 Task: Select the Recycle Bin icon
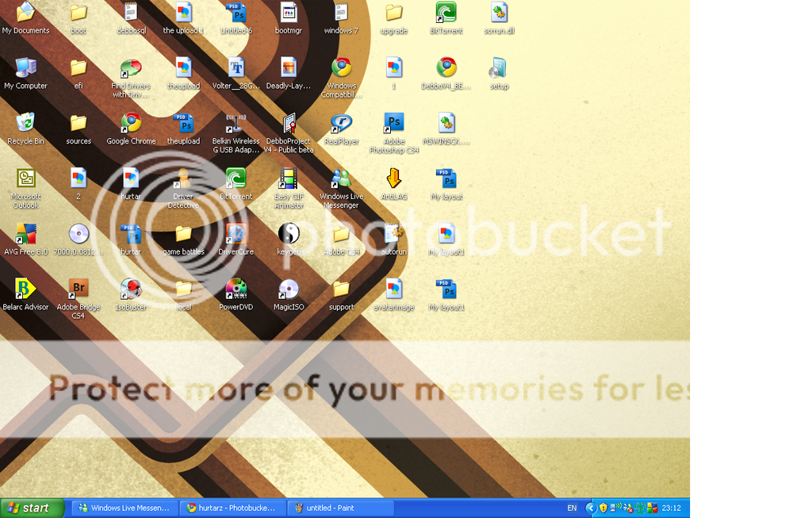coord(25,125)
